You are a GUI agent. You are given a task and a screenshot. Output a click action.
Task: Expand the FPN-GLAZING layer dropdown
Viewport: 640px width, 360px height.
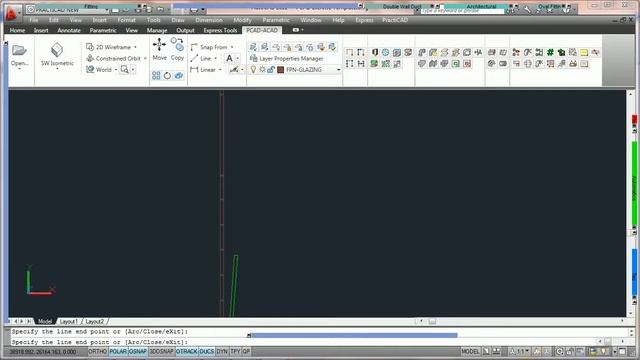click(338, 70)
